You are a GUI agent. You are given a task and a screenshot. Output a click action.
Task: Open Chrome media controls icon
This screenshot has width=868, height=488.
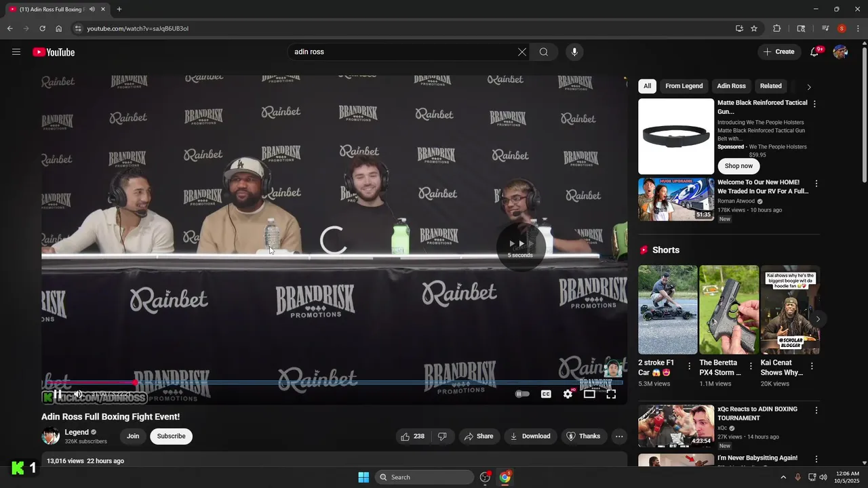[825, 28]
